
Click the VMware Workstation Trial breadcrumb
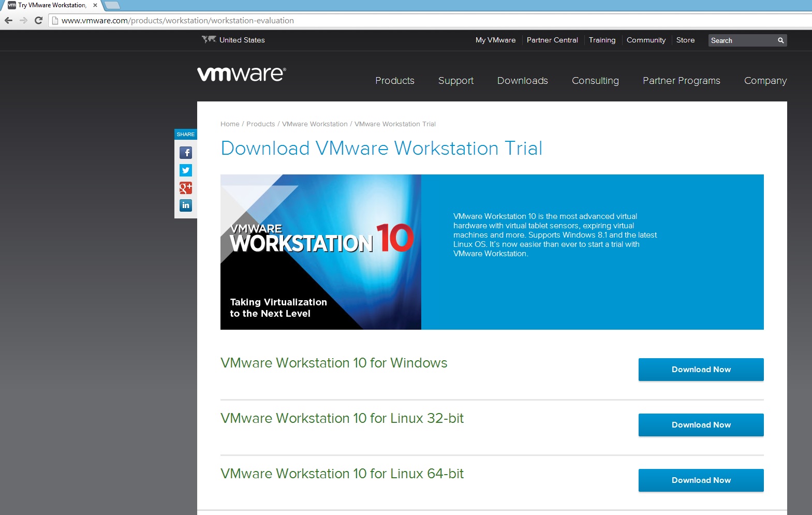click(x=395, y=124)
